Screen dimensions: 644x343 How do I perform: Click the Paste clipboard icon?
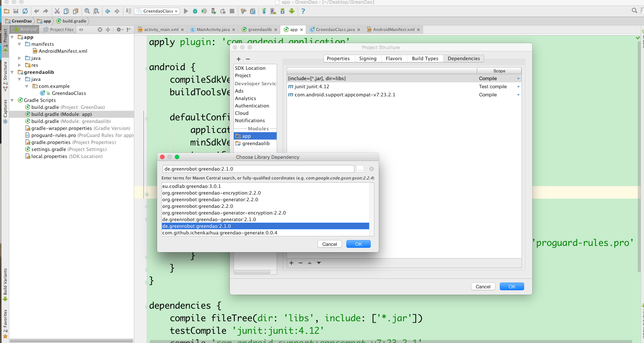(76, 11)
